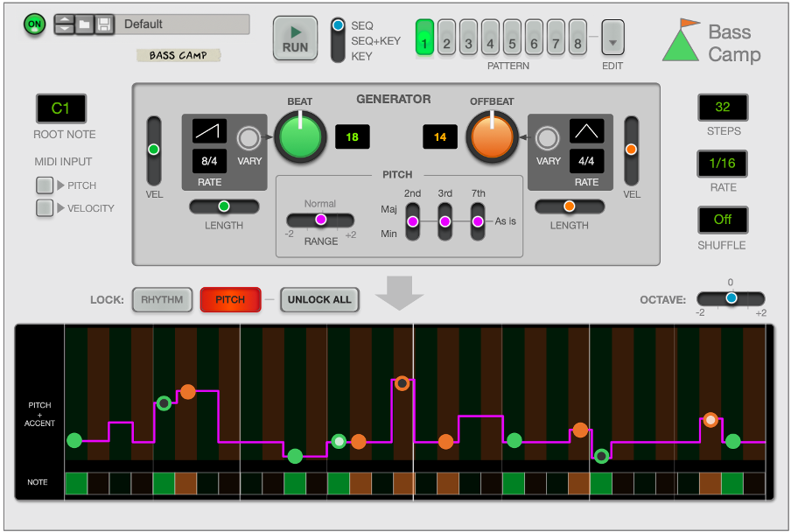791x532 pixels.
Task: Select pattern 5 button
Action: pos(512,38)
